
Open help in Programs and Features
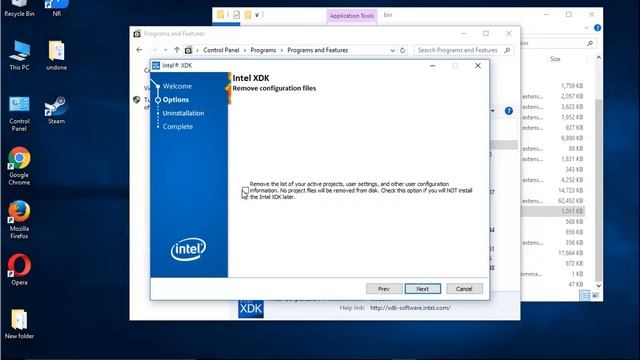point(509,111)
